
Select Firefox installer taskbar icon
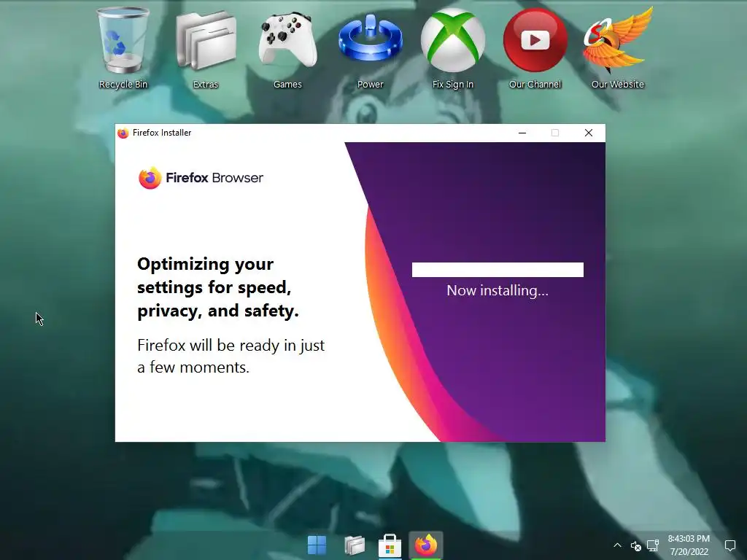click(x=426, y=545)
